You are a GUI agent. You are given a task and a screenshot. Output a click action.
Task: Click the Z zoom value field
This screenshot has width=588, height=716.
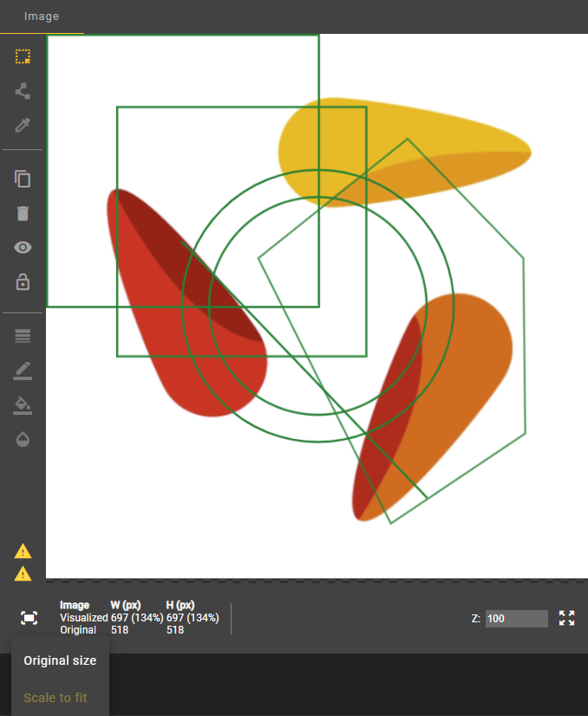[516, 619]
